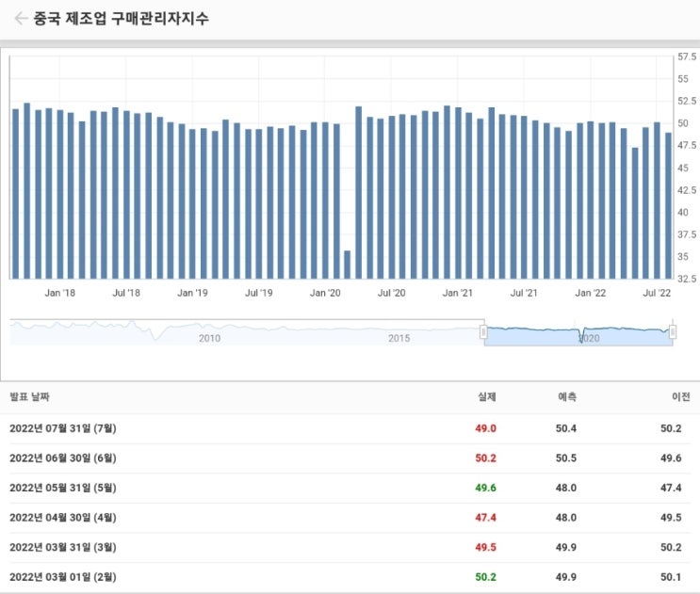The width and height of the screenshot is (700, 594).
Task: Click previous value 47.4 in May row
Action: 671,488
